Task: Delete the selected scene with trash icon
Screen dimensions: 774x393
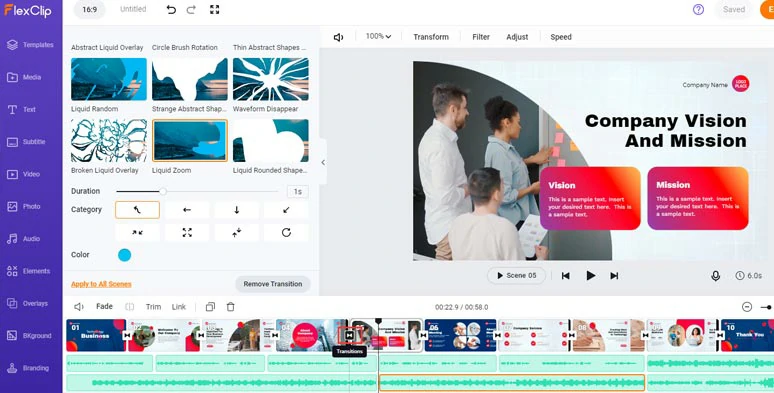Action: [231, 307]
